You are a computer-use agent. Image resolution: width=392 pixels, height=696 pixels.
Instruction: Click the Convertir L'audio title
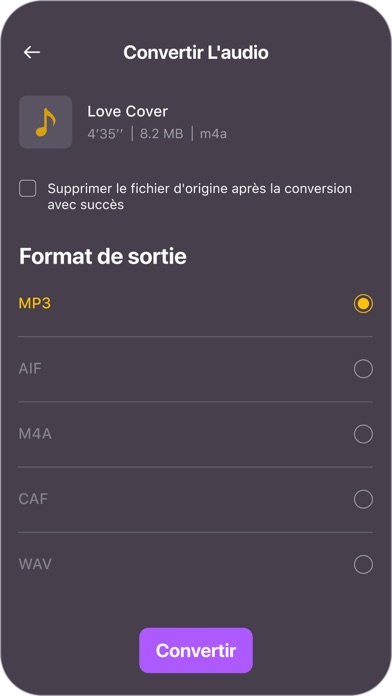[196, 52]
